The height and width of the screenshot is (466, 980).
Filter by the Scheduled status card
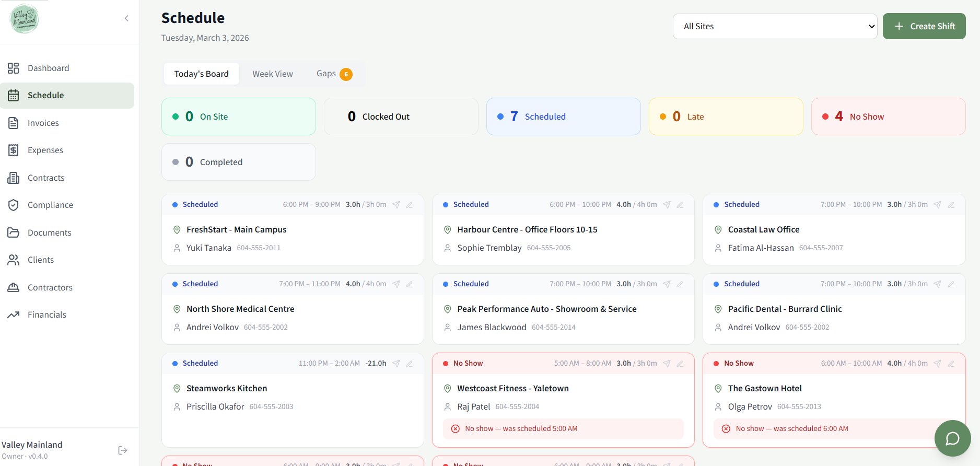(x=563, y=116)
